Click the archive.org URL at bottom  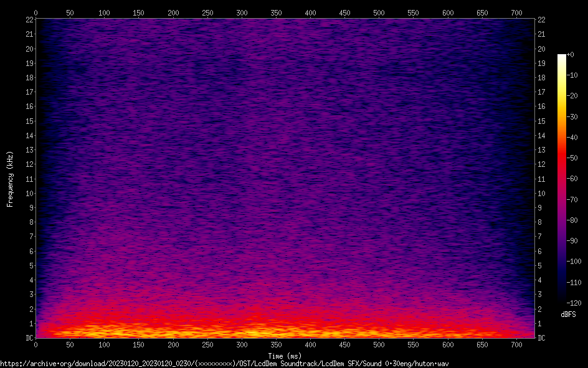pyautogui.click(x=224, y=364)
